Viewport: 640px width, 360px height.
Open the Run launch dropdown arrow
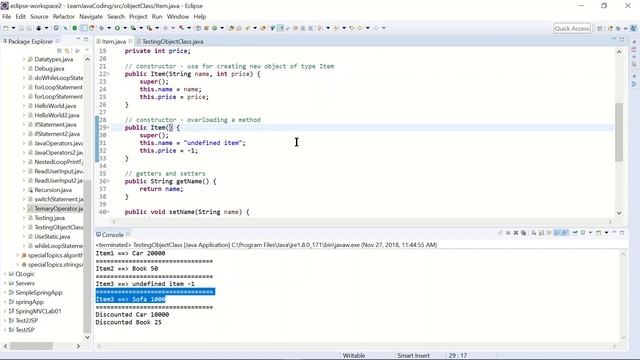[125, 28]
